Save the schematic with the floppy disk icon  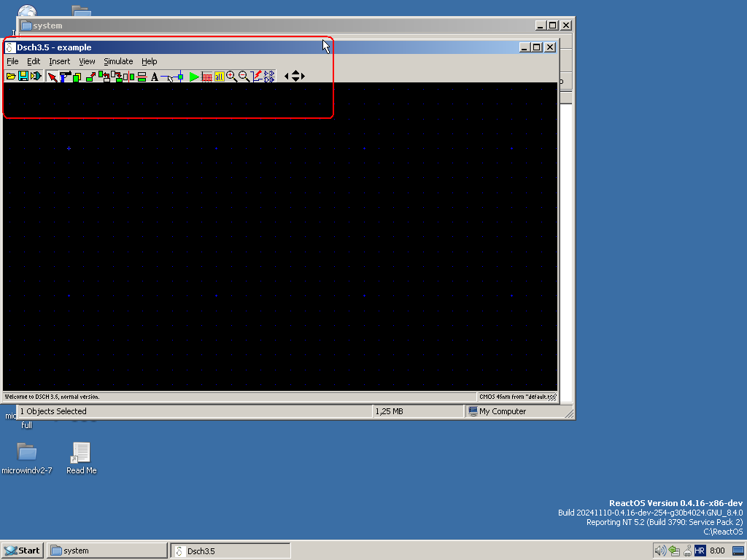[23, 76]
